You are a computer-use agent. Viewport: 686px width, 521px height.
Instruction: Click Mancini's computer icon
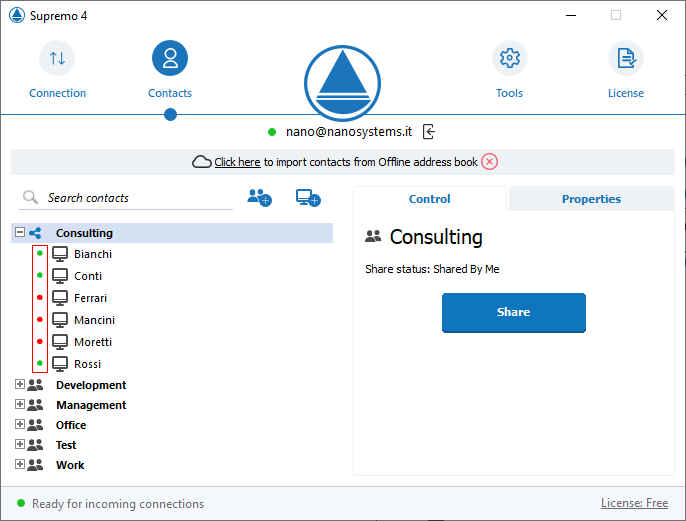tap(60, 320)
